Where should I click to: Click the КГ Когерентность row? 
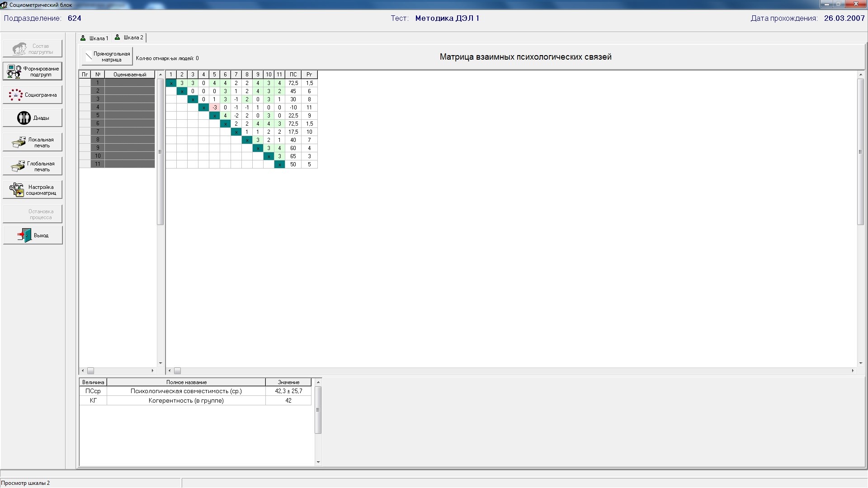(x=186, y=401)
